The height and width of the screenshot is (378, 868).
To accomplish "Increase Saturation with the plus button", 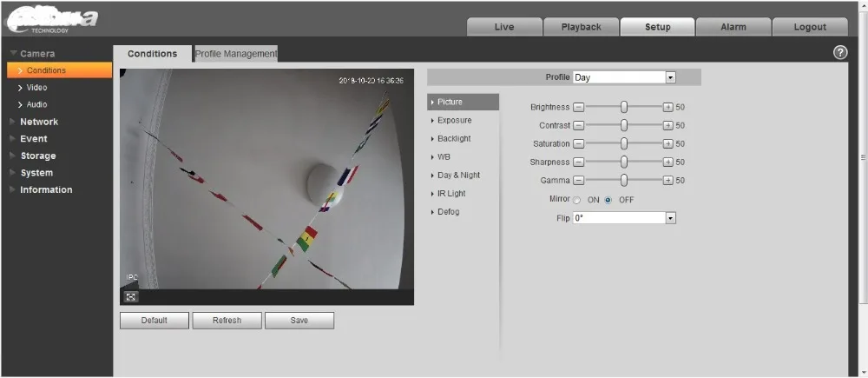I will coord(668,143).
